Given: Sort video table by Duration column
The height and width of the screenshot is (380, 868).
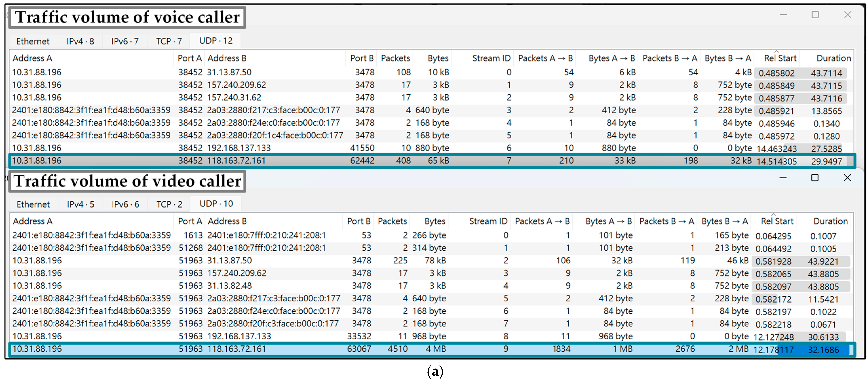Looking at the screenshot, I should pos(830,221).
